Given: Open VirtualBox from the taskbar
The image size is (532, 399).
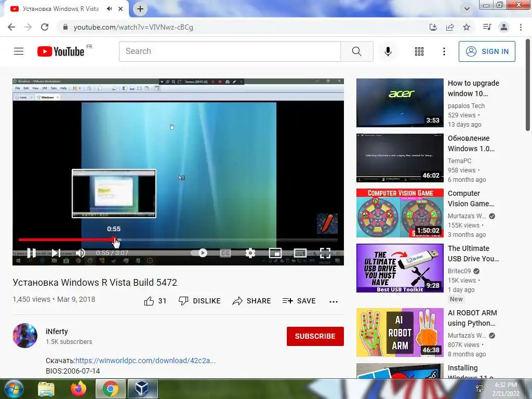Looking at the screenshot, I should 142,389.
